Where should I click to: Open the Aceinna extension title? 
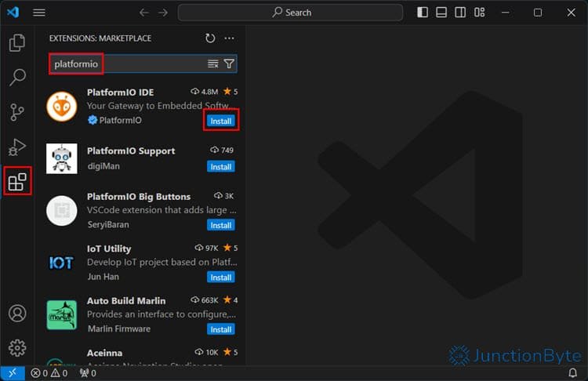[x=104, y=353]
